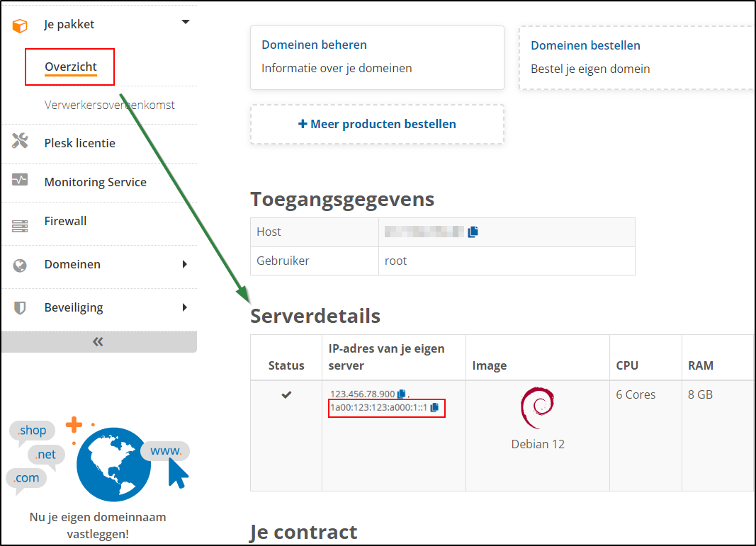Screen dimensions: 756x546
Task: Click Meer producten bestellen
Action: click(377, 124)
